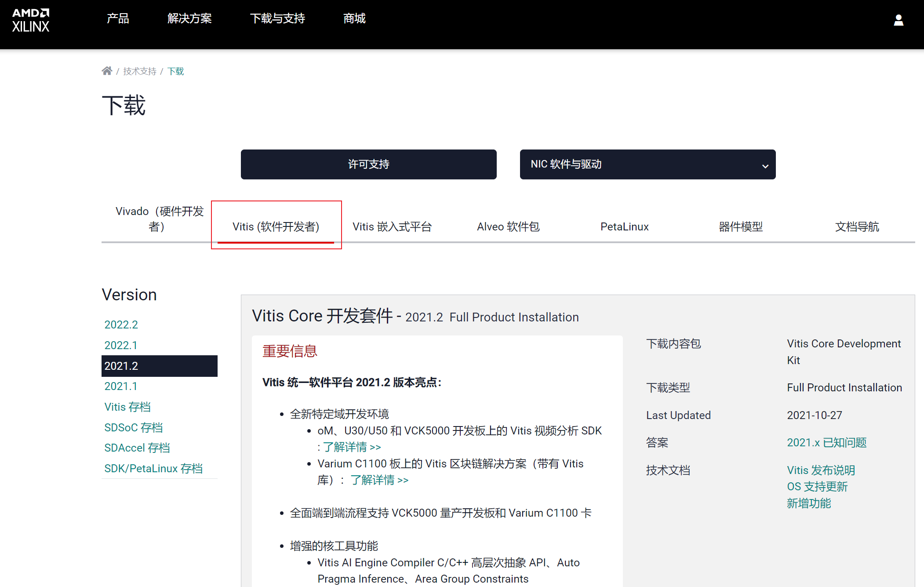Switch to the 器件模型 tab
The image size is (924, 587).
741,227
